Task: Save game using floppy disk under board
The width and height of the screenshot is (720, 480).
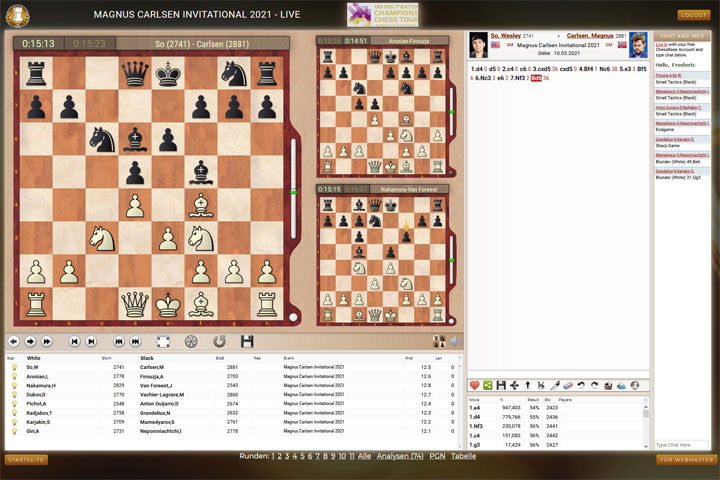Action: coord(247,341)
